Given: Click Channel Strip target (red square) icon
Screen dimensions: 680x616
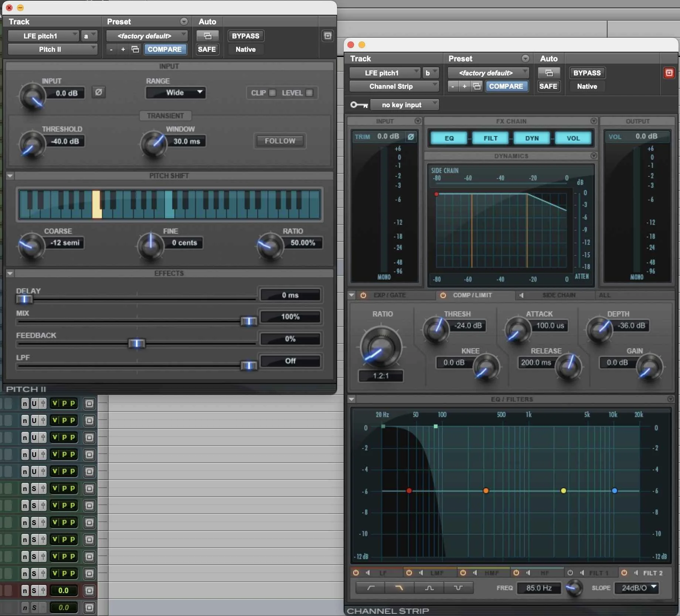Looking at the screenshot, I should coord(669,73).
